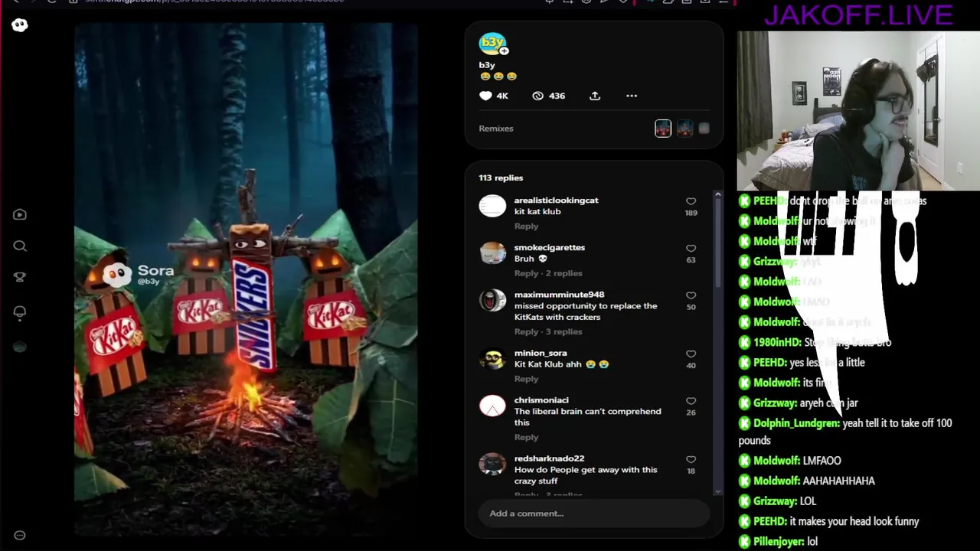This screenshot has height=551, width=980.
Task: Open minion_sora username link
Action: 541,354
